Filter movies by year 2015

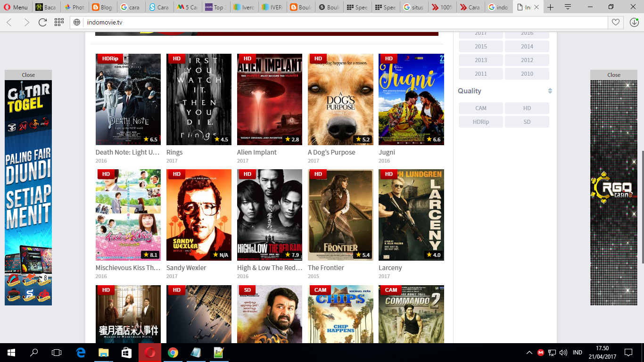(481, 46)
